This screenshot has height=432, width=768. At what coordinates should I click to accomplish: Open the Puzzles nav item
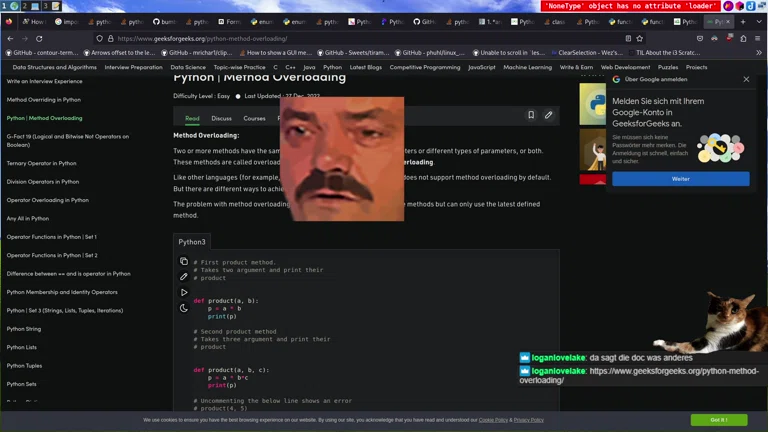coord(668,67)
